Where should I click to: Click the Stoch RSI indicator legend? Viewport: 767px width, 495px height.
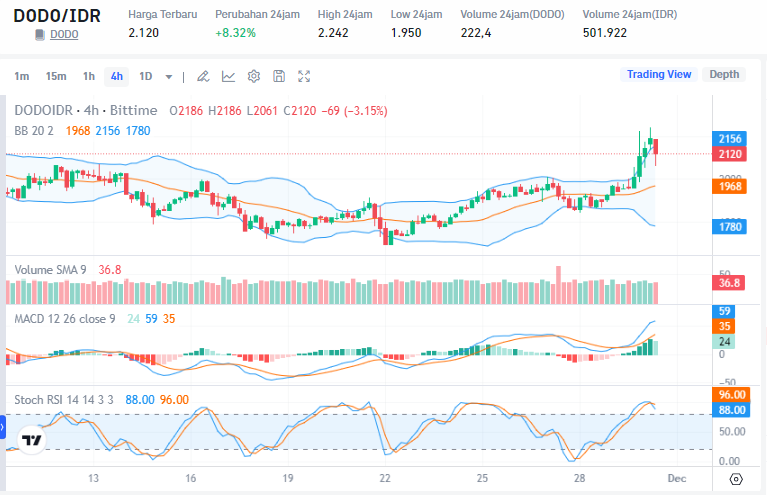[x=64, y=400]
